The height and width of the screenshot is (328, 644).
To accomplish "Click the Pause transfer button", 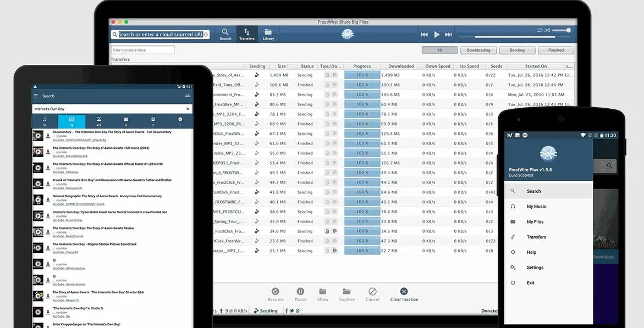I will [300, 294].
